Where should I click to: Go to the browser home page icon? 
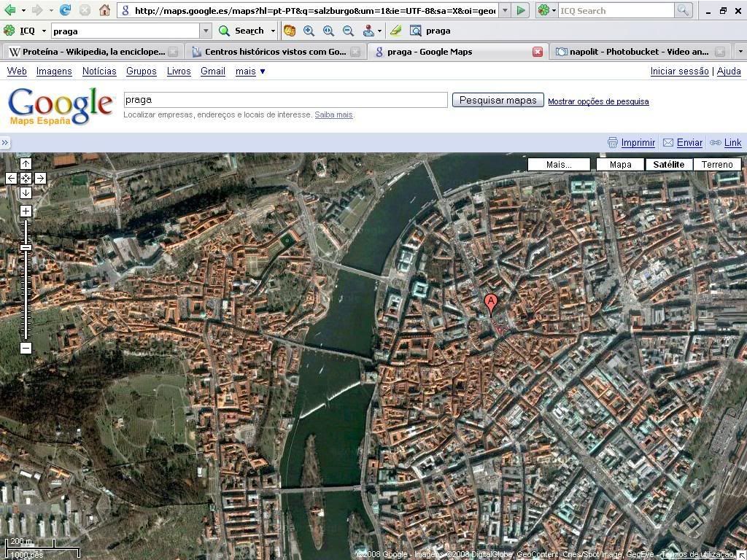coord(104,10)
